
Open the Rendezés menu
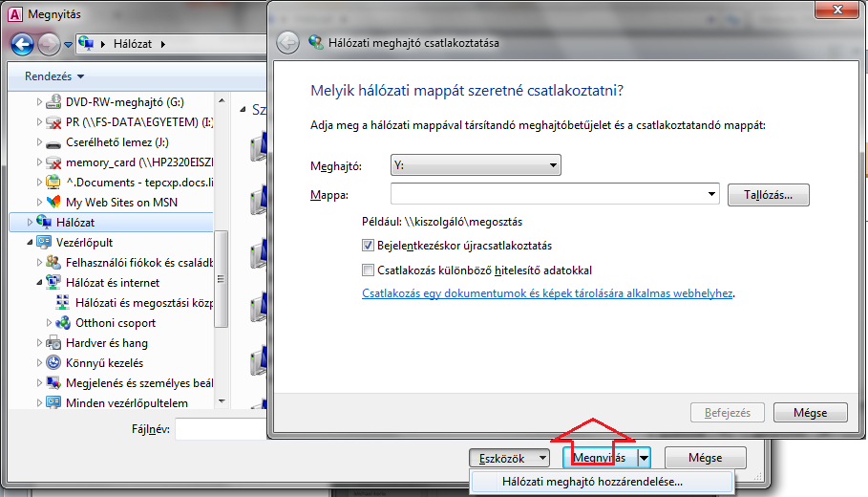tap(54, 76)
